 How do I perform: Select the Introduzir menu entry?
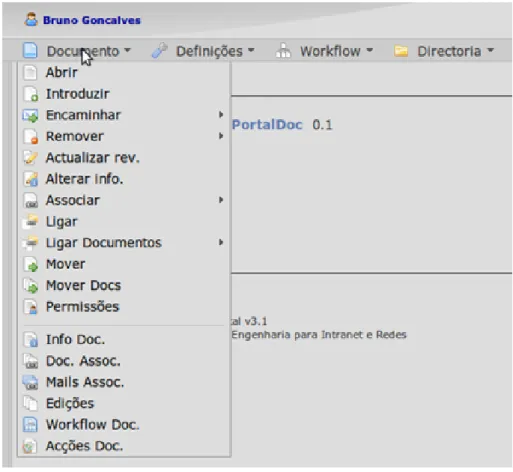124,94
